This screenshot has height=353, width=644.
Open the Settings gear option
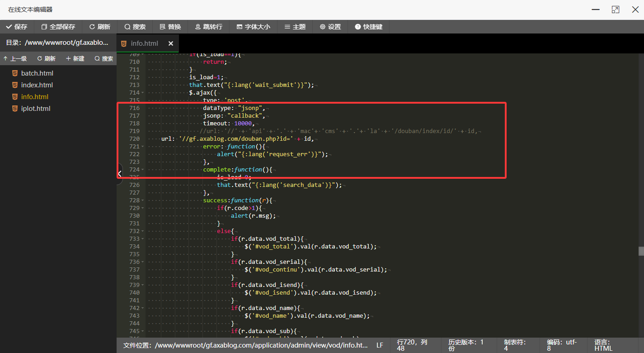(x=330, y=27)
